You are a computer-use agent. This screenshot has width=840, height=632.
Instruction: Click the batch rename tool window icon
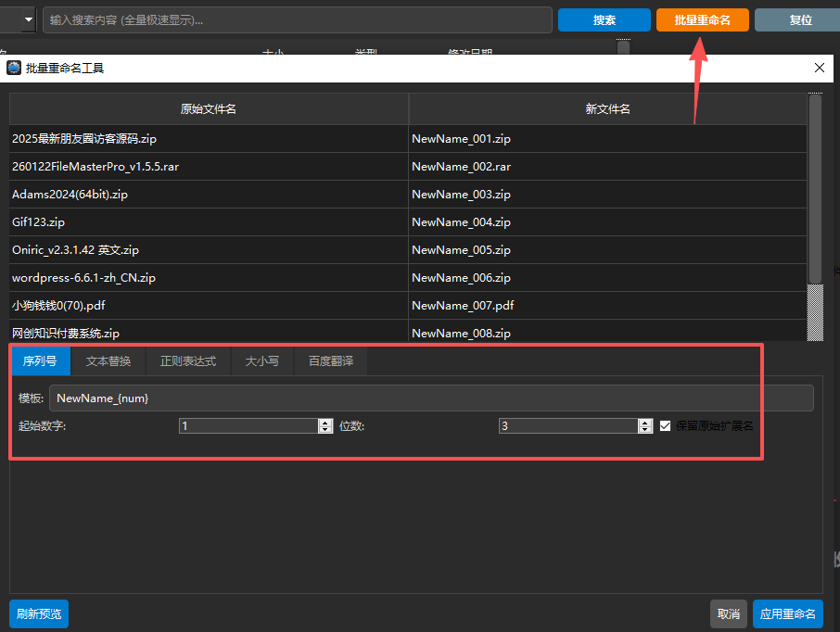(x=14, y=68)
